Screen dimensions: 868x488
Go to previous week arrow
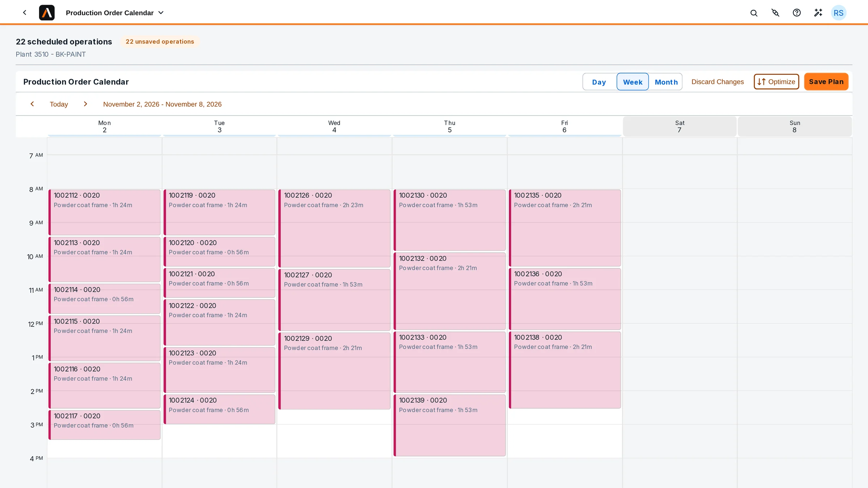tap(32, 104)
